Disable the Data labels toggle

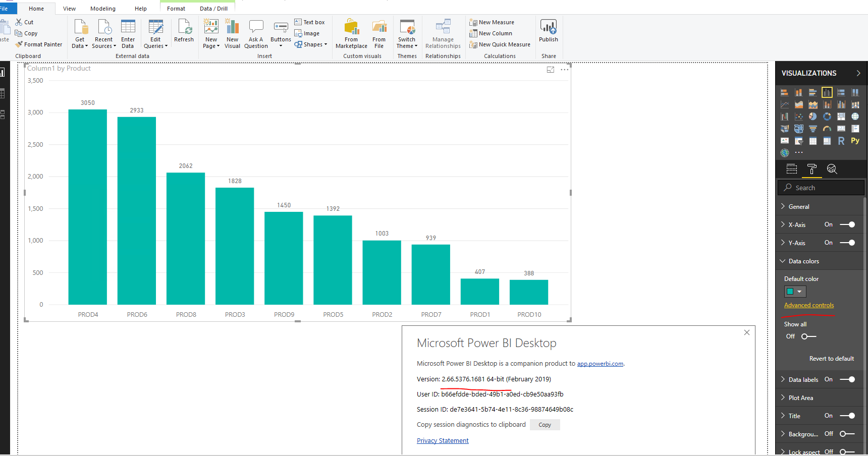tap(847, 379)
